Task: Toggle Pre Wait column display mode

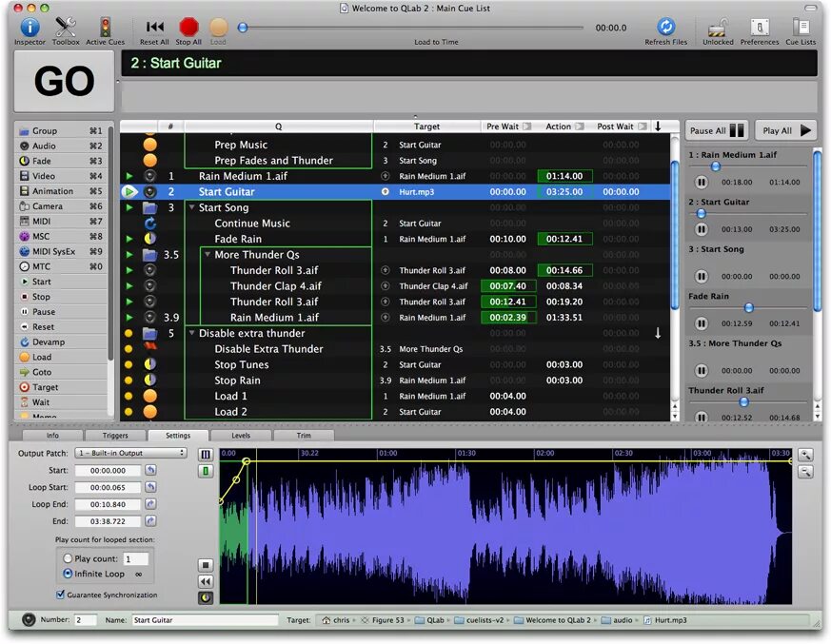Action: click(527, 127)
